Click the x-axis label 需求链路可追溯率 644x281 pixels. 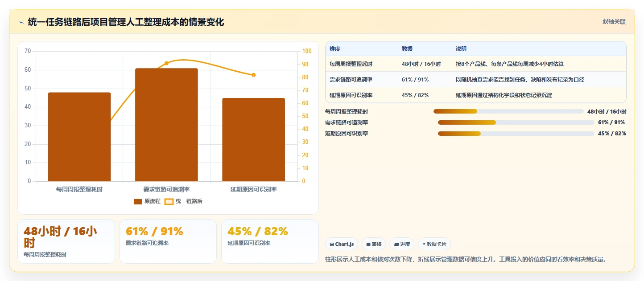click(166, 189)
